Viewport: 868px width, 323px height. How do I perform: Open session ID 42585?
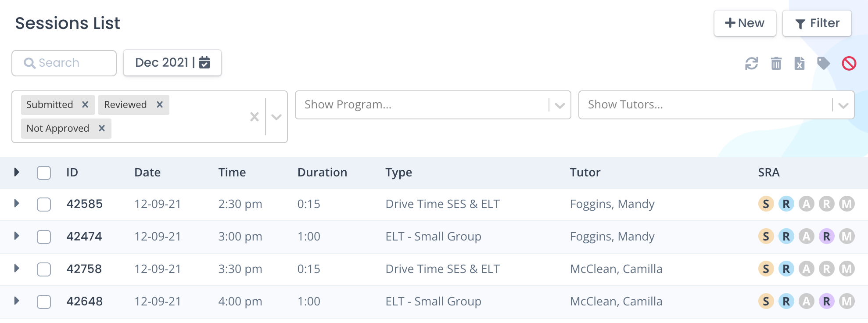[x=85, y=204]
